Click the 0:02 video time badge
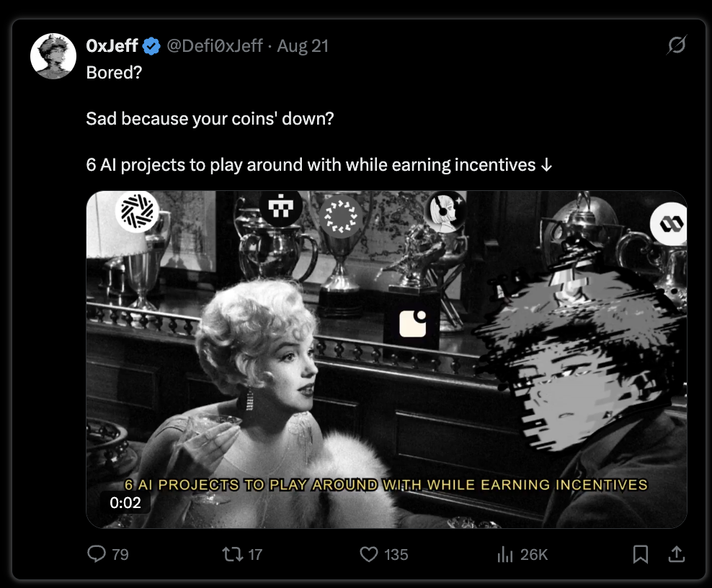Viewport: 712px width, 588px height. [x=125, y=503]
